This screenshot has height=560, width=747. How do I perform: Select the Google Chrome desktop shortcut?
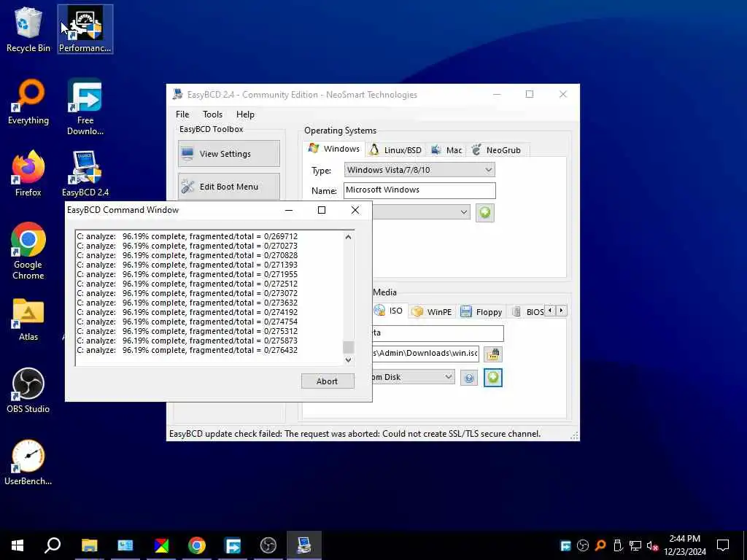[28, 251]
